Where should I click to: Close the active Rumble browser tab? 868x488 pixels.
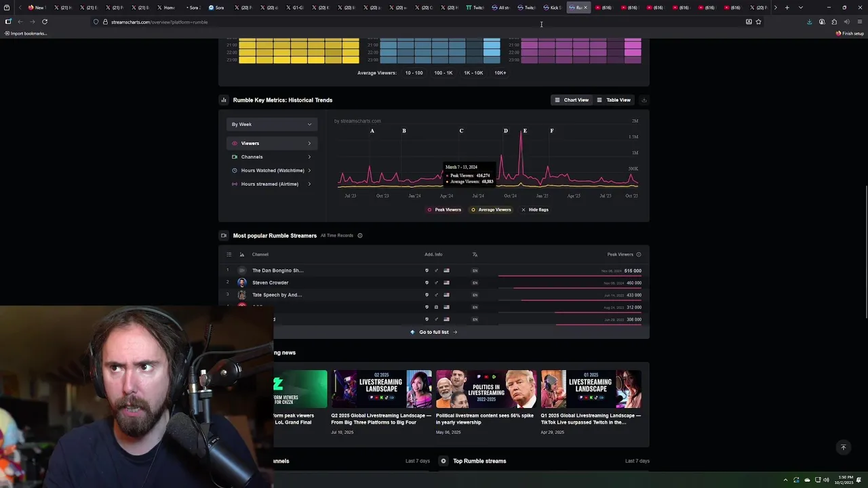tap(586, 7)
